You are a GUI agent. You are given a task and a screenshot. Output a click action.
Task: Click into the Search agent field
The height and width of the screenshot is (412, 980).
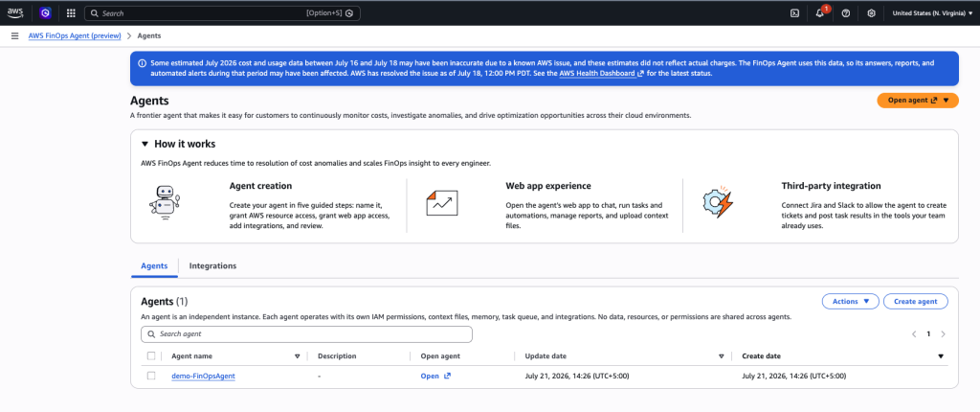pyautogui.click(x=306, y=334)
